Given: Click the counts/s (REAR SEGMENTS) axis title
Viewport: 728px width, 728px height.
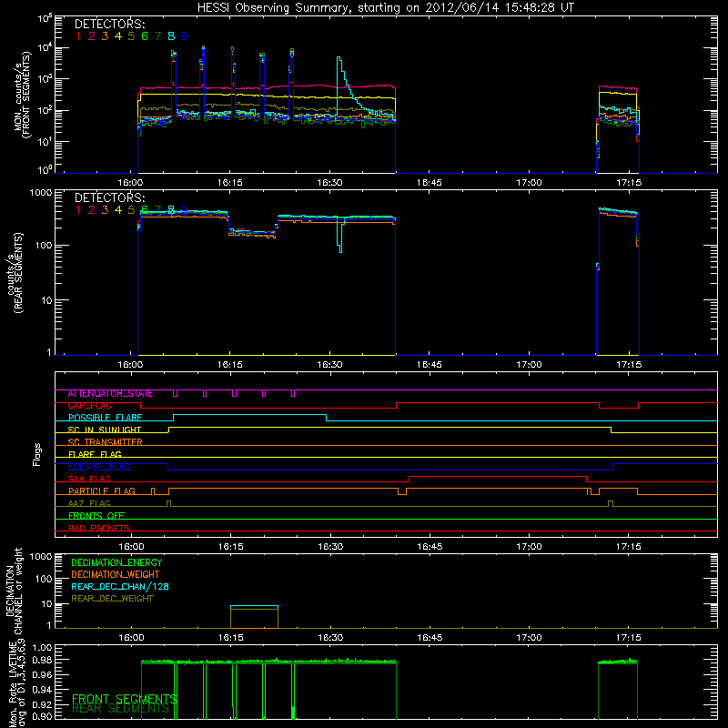Looking at the screenshot, I should point(15,273).
